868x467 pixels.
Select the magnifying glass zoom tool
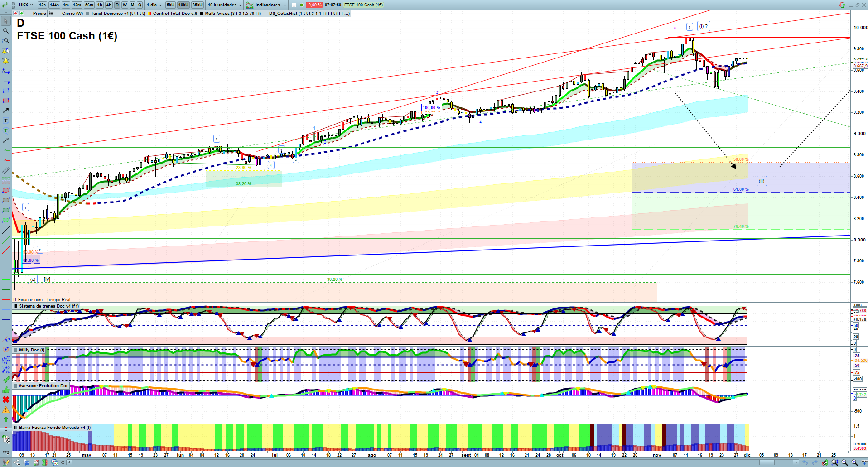pyautogui.click(x=6, y=31)
